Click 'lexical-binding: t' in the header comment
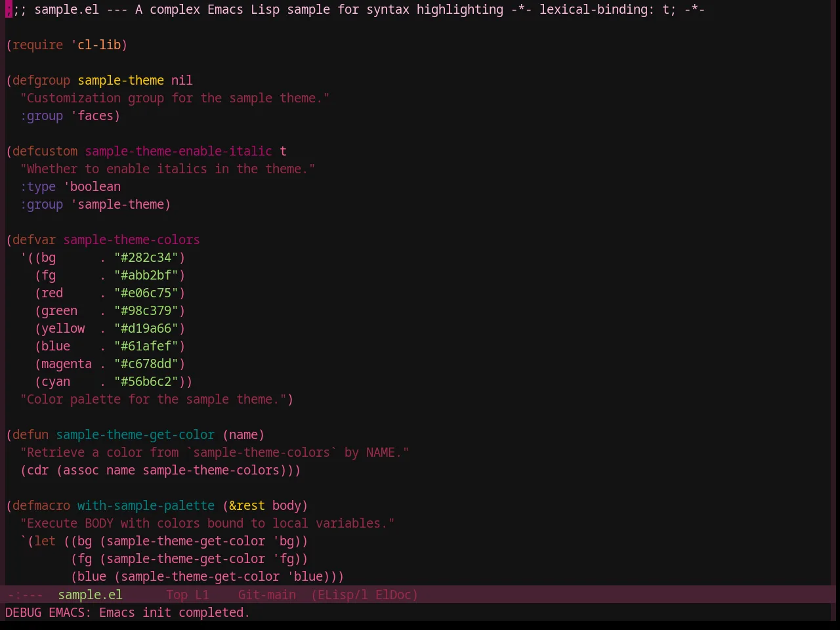Screen dimensions: 840x630 tap(604, 9)
